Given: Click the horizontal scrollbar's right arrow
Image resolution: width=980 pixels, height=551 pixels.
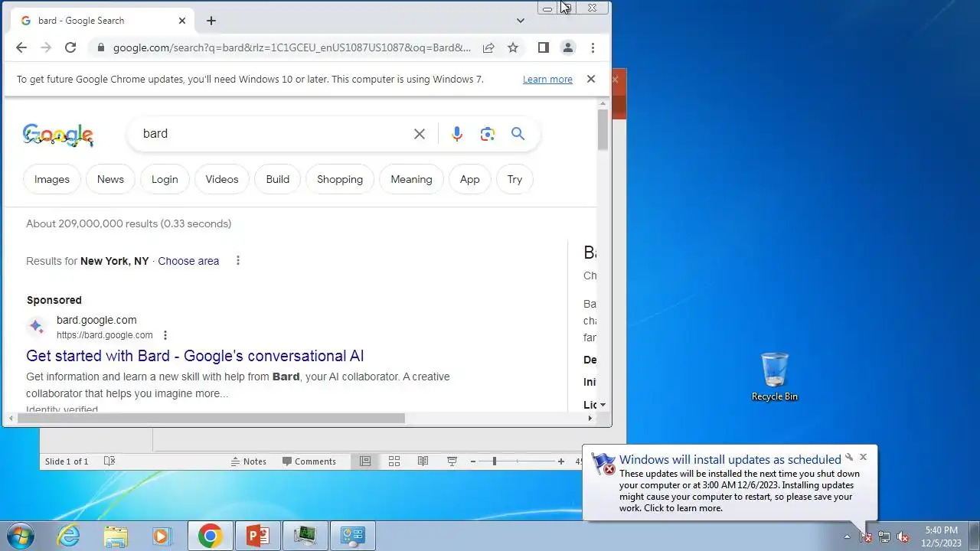Looking at the screenshot, I should pos(590,419).
